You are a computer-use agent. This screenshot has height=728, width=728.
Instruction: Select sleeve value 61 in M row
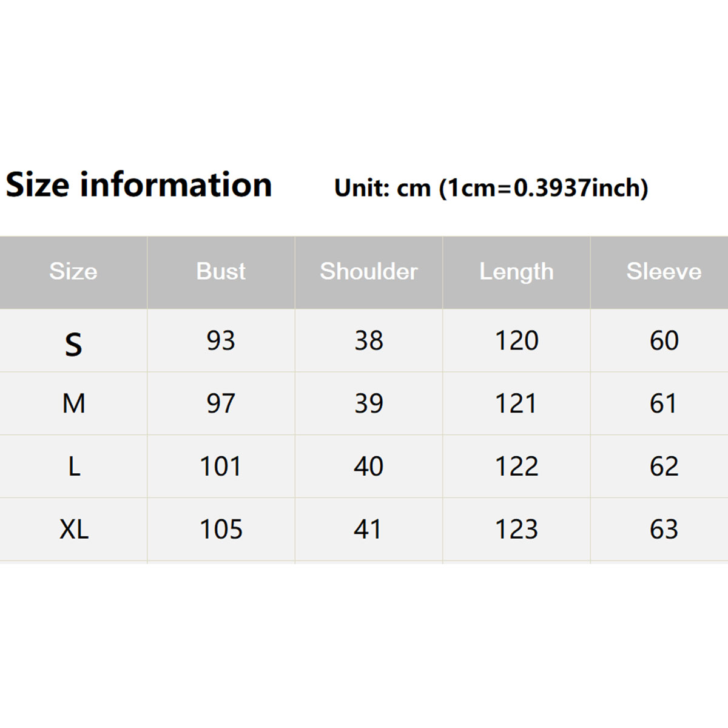(663, 403)
